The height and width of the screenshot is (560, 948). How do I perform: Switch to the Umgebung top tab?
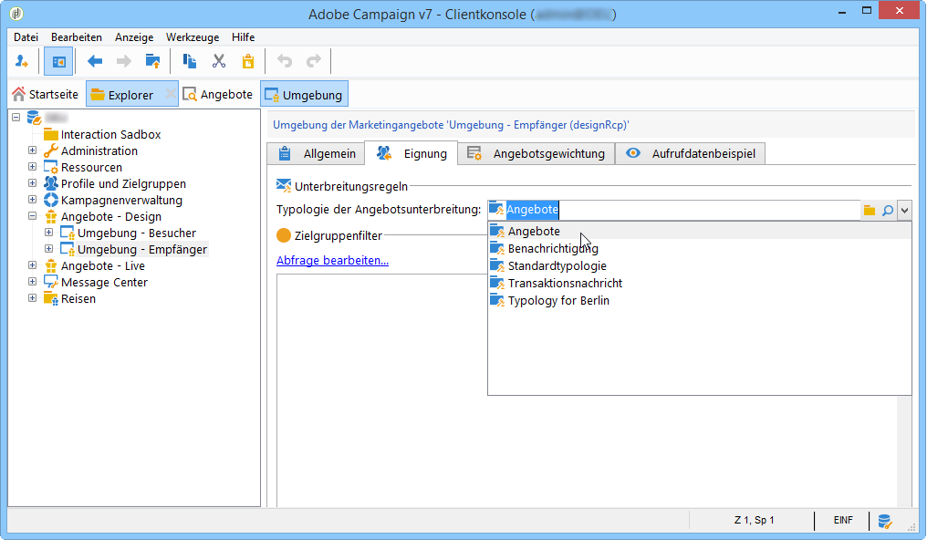pos(304,94)
